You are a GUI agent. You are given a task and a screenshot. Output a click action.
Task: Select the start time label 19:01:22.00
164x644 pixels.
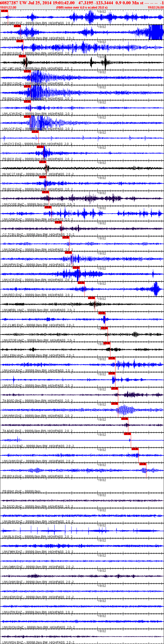(x=8, y=8)
